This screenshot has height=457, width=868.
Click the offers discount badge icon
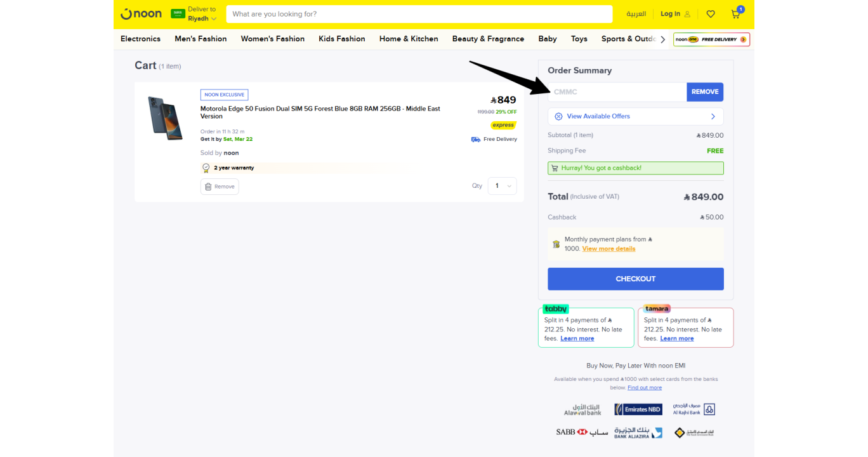point(558,116)
